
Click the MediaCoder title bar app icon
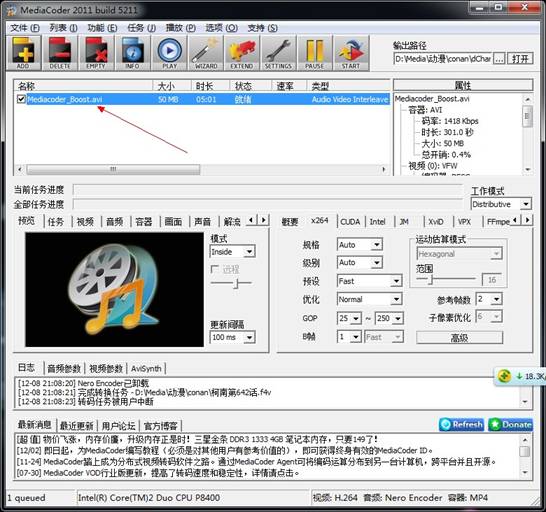(x=11, y=10)
